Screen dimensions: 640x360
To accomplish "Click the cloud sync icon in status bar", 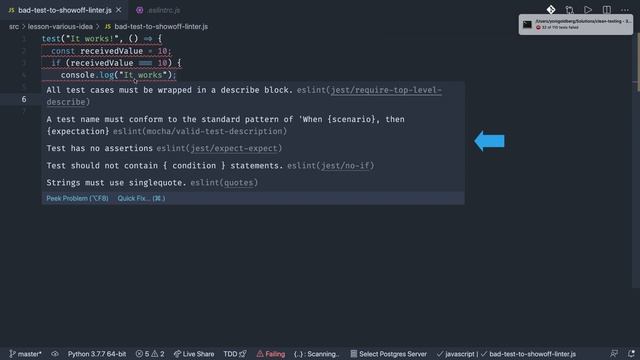I will [55, 354].
